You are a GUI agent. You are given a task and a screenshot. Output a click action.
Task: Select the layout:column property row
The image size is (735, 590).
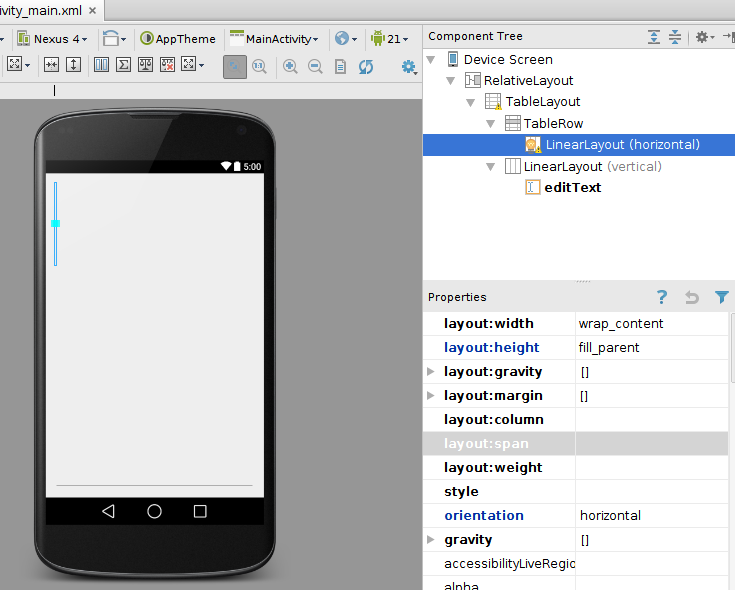click(x=576, y=419)
